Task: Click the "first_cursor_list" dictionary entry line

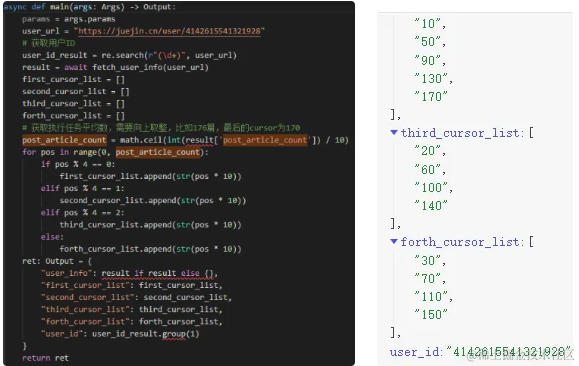Action: [132, 285]
